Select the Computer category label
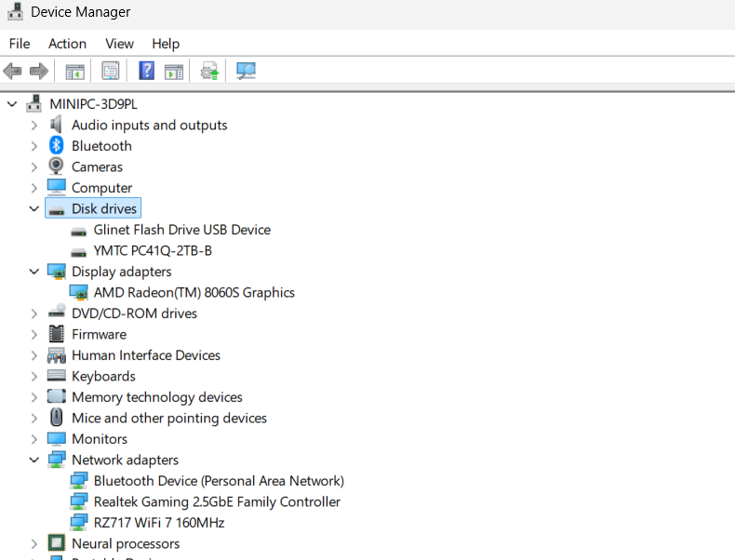Image resolution: width=735 pixels, height=560 pixels. tap(101, 188)
